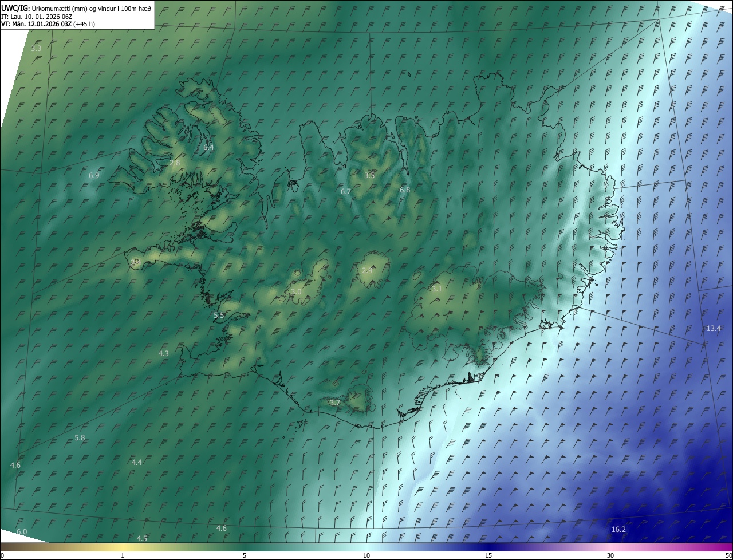Click the color scale tick label 5
This screenshot has height=560, width=733.
pos(245,555)
